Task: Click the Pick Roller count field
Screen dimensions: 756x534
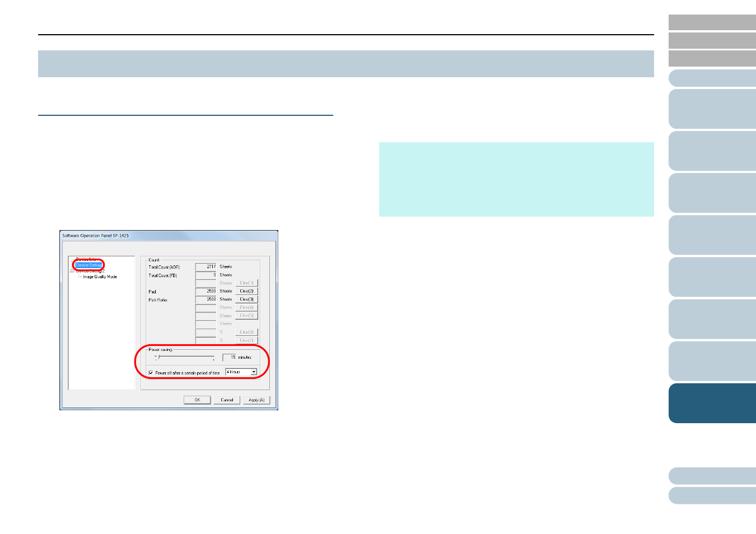Action: 206,299
